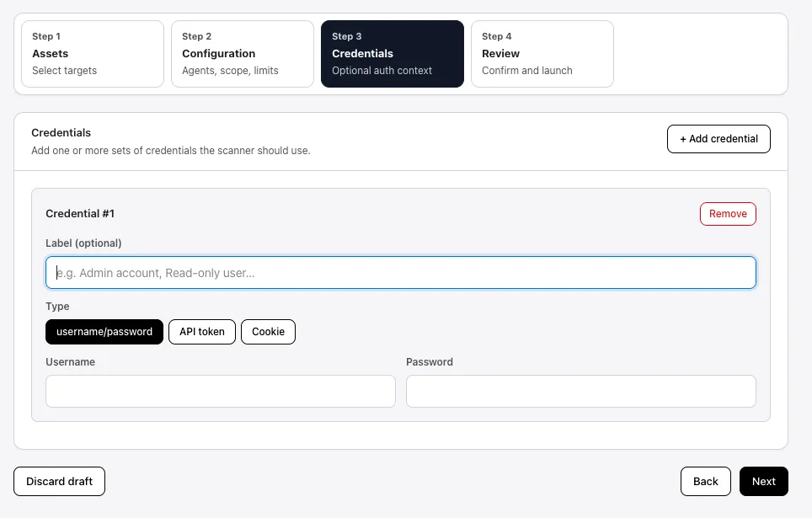Click 'Agents, scope, limits' under Step 2
This screenshot has height=518, width=812.
coord(231,71)
